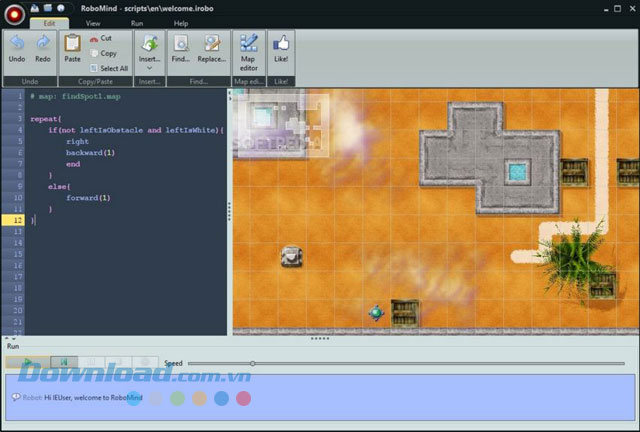Open the Replace... tool
Viewport: 640px width, 432px height.
pos(211,44)
